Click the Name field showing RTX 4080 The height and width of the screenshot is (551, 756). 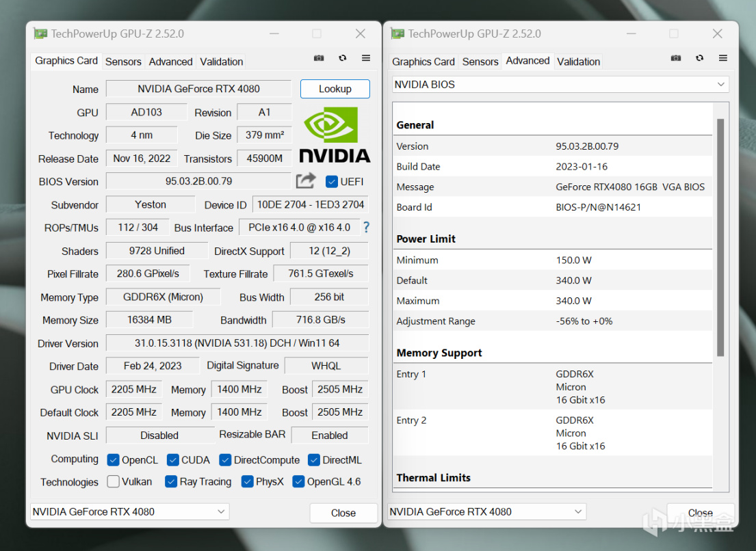[x=198, y=89]
